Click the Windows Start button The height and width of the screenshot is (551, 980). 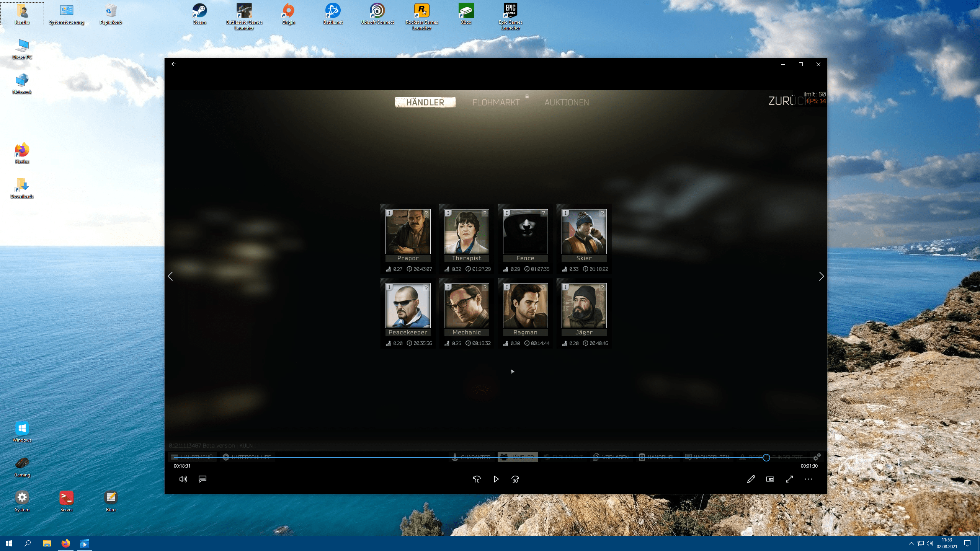point(9,543)
